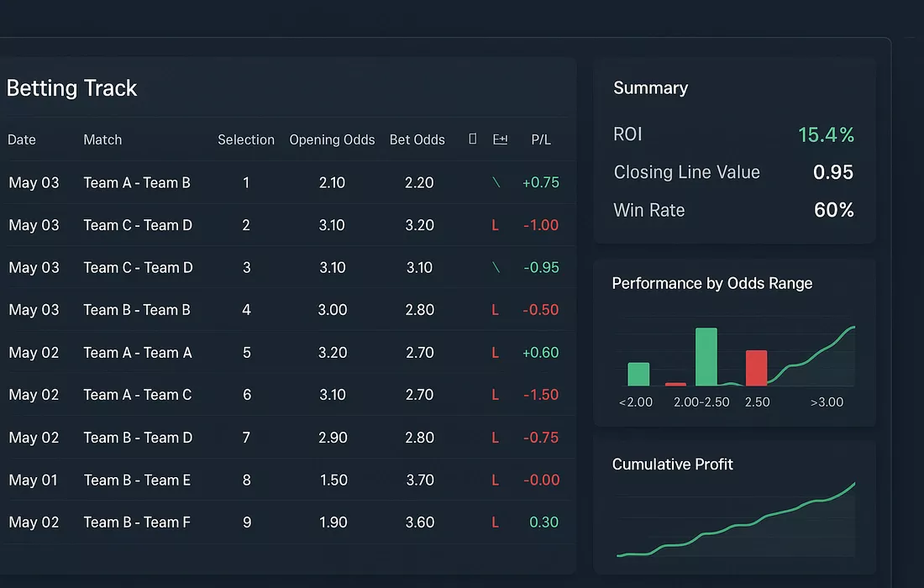The width and height of the screenshot is (924, 588).
Task: Sort by the Selection column header
Action: pyautogui.click(x=246, y=139)
